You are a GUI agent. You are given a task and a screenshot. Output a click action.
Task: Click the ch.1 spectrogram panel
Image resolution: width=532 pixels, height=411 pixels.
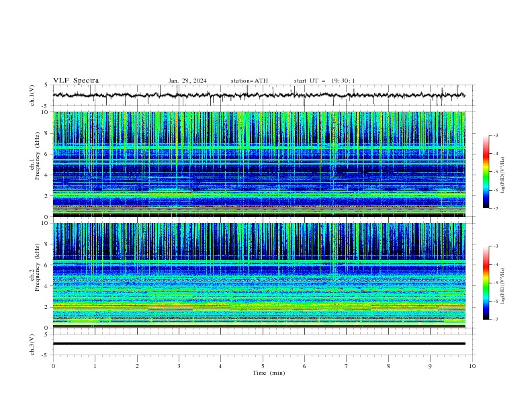[259, 164]
